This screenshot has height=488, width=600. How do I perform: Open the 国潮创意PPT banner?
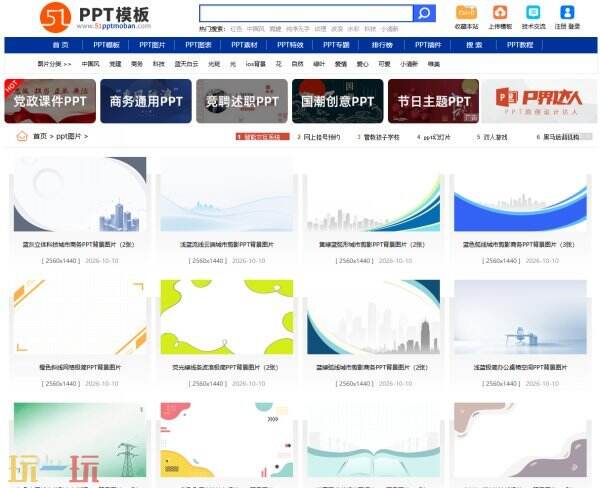(x=338, y=101)
